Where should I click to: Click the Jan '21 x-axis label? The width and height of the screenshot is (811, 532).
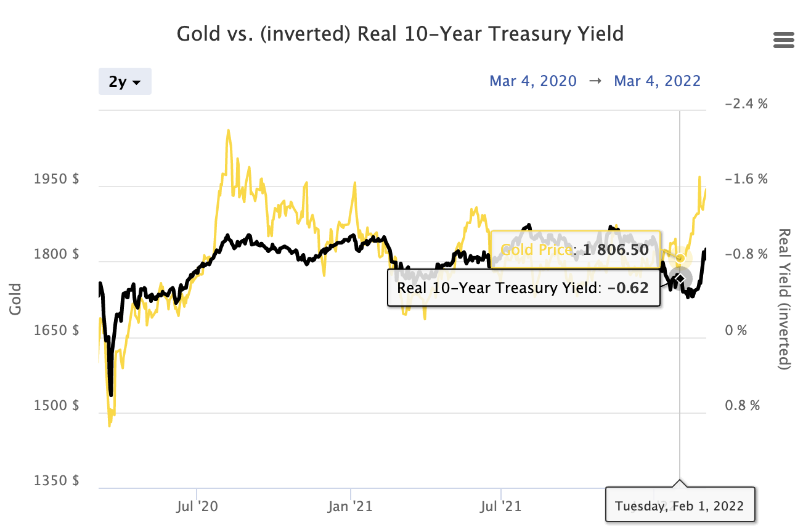pos(350,507)
